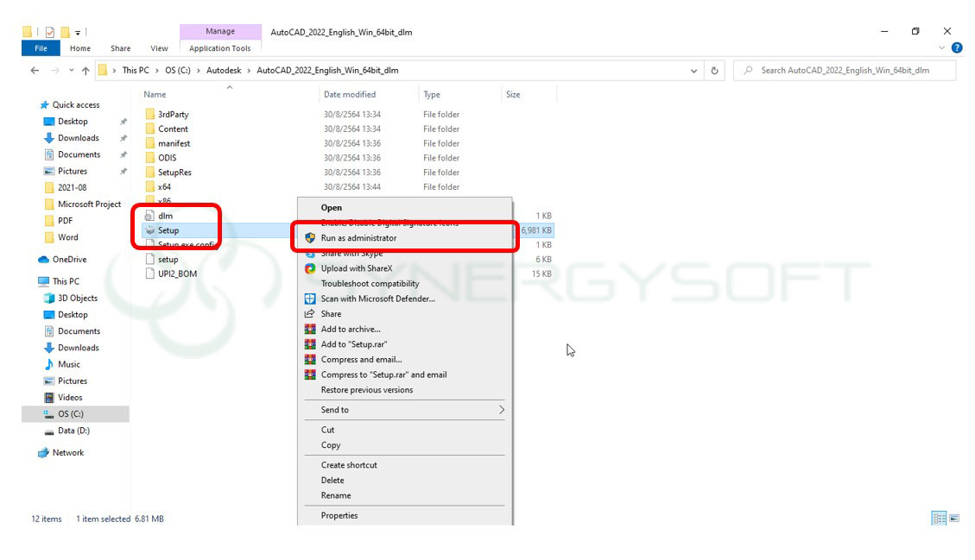The image size is (975, 560).
Task: Open the address bar history dropdown
Action: [694, 70]
